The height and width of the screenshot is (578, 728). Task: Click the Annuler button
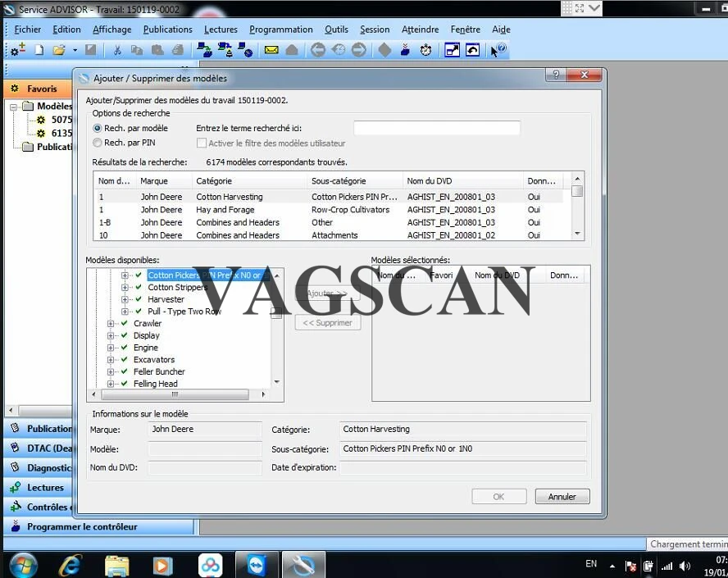(562, 496)
